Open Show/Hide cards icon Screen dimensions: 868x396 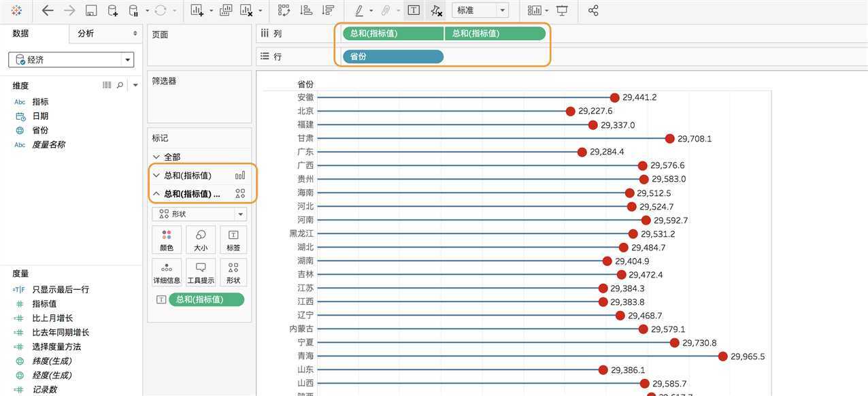[535, 10]
